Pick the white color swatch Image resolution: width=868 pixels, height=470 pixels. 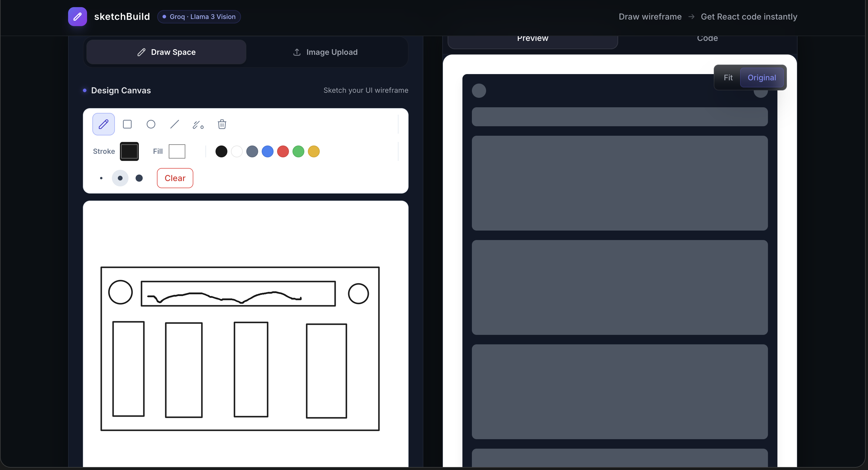click(x=237, y=151)
